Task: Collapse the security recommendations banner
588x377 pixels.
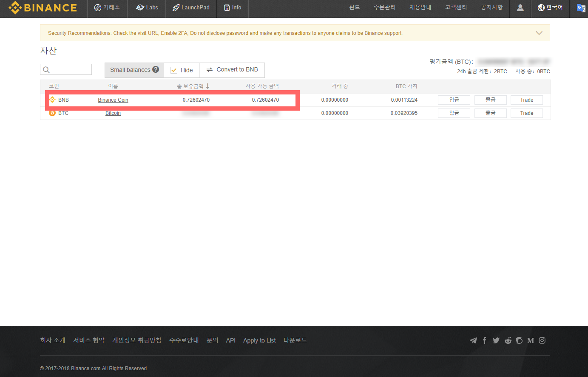Action: coord(539,33)
